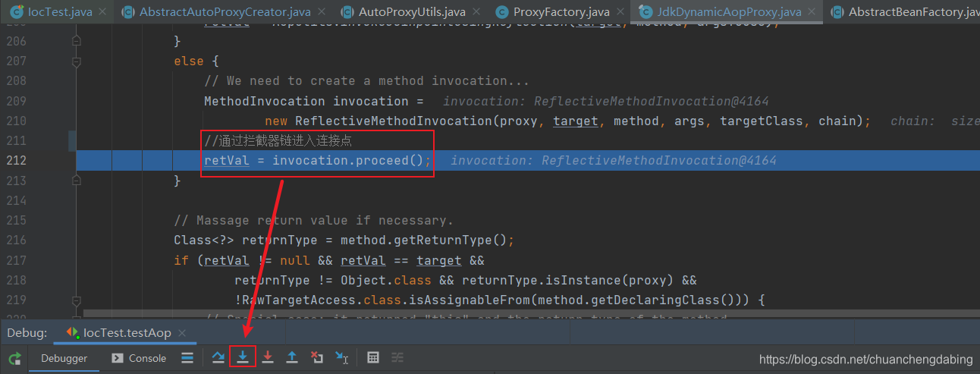Viewport: 980px width, 374px height.
Task: Click gutter line number 212
Action: coord(16,160)
